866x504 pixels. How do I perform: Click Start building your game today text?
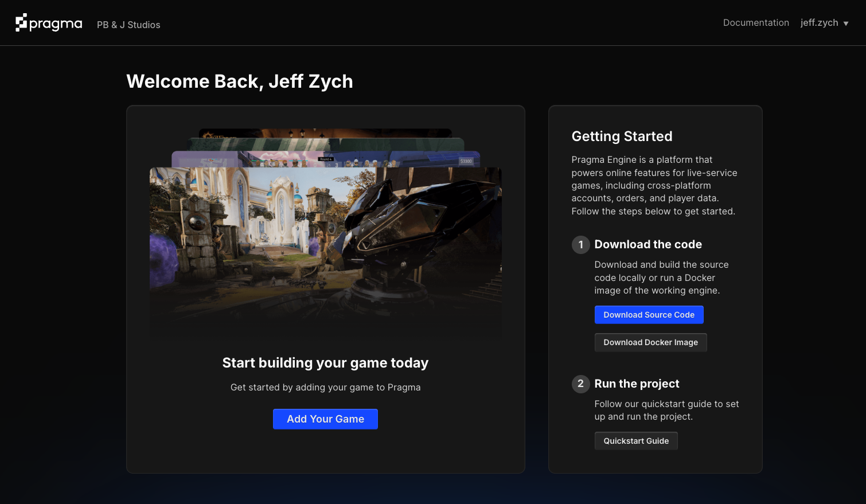(325, 363)
